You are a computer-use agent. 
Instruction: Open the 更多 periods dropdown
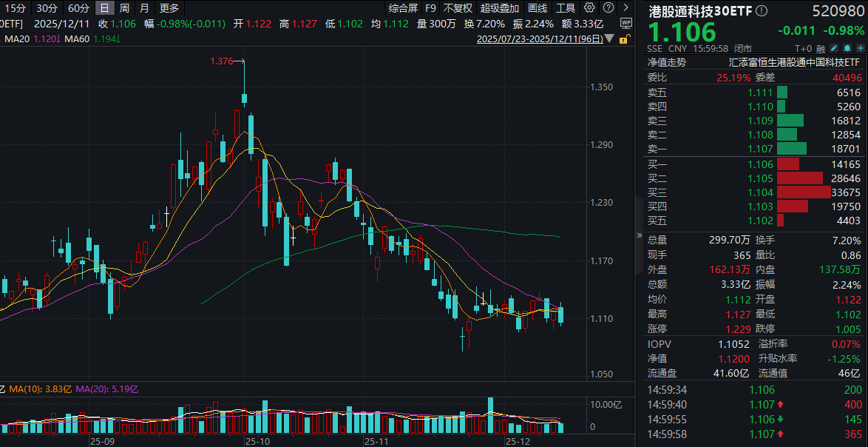click(x=169, y=8)
